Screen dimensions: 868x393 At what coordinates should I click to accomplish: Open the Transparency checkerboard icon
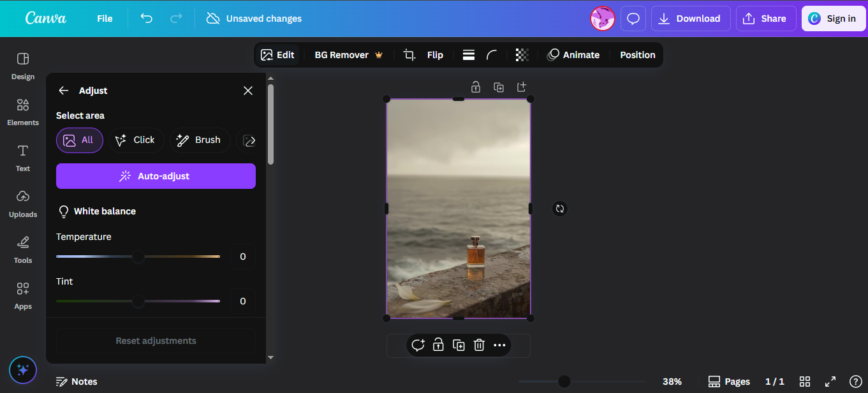[522, 55]
